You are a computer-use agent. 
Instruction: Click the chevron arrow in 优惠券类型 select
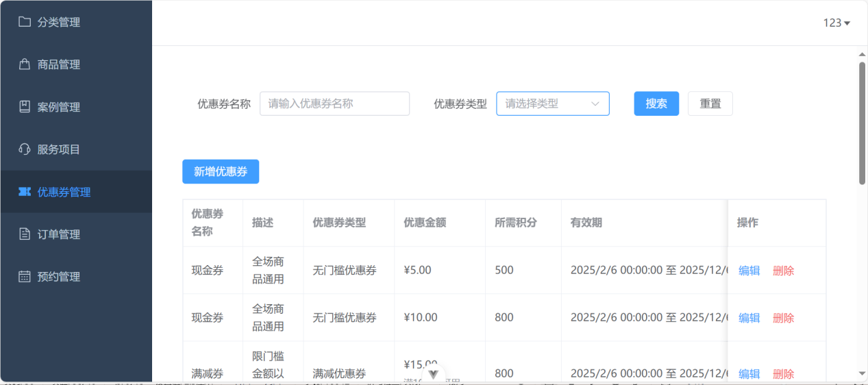595,104
